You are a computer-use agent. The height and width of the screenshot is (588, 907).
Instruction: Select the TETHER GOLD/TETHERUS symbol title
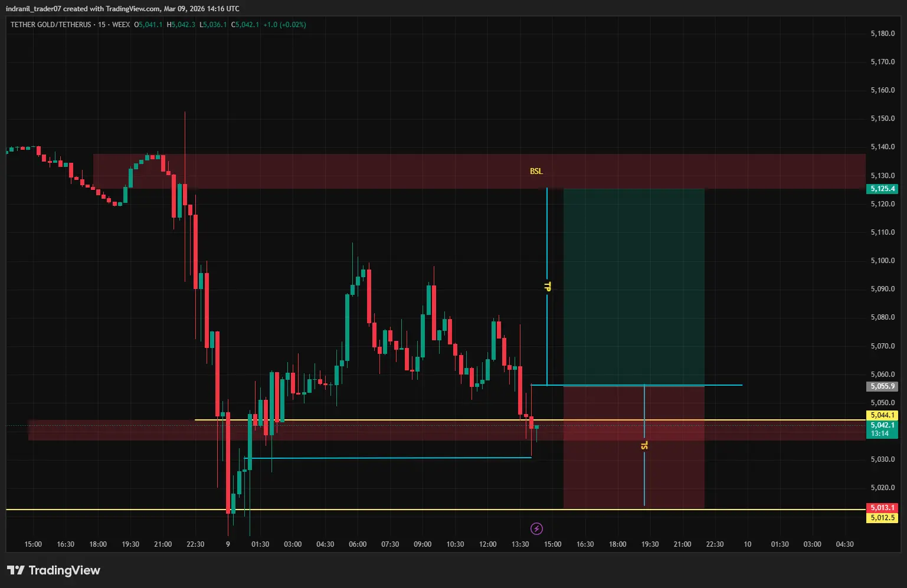[51, 25]
